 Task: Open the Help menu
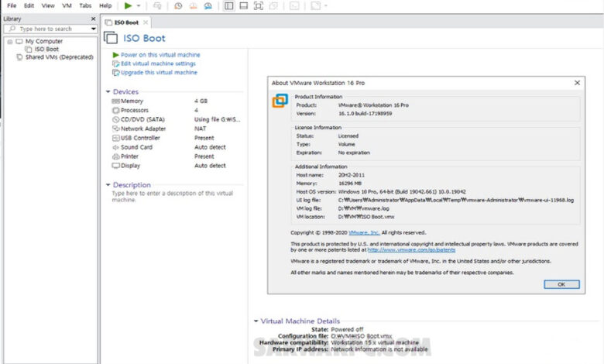tap(105, 5)
